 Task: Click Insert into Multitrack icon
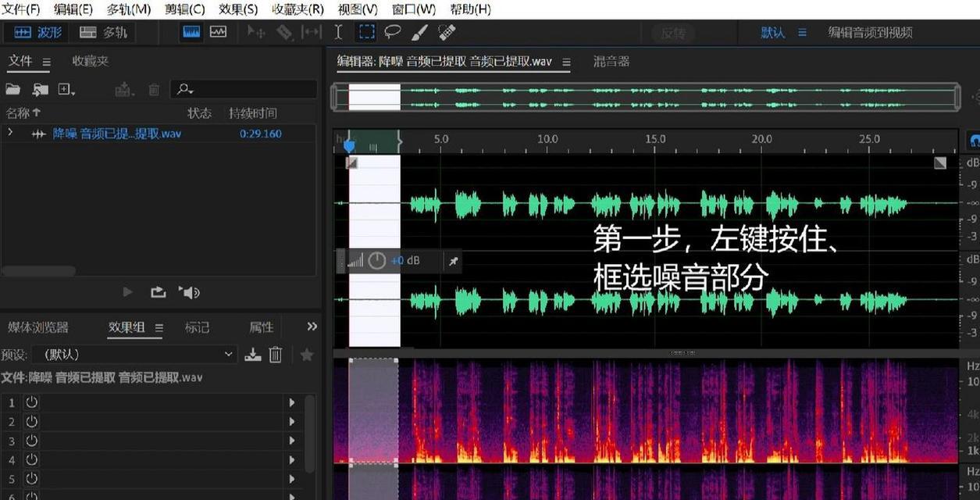tap(125, 90)
